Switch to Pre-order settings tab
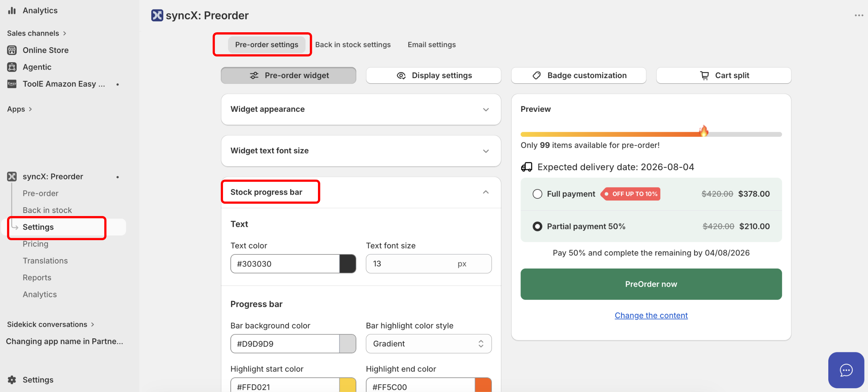 point(267,45)
